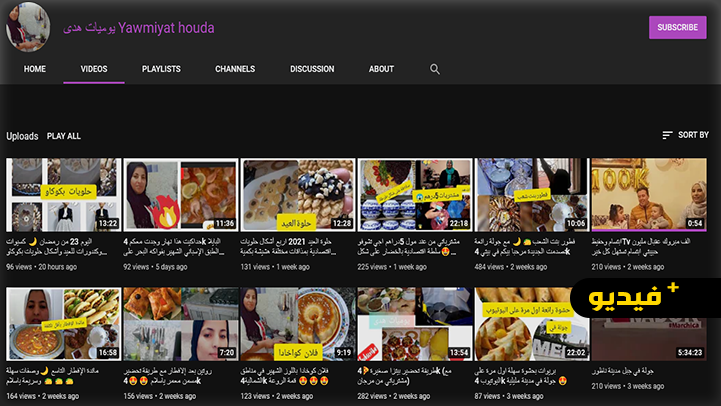721x406 pixels.
Task: Play the 12:28 duration video
Action: tap(297, 194)
